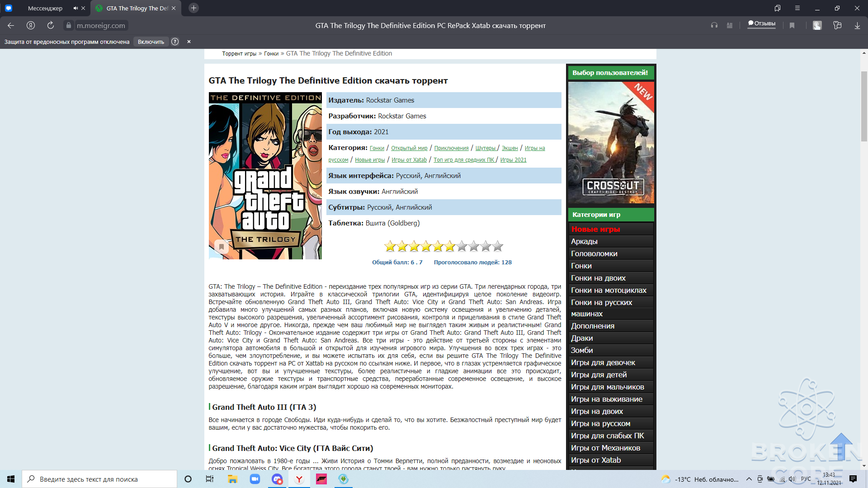
Task: Rate the game with the tenth star
Action: (x=498, y=246)
